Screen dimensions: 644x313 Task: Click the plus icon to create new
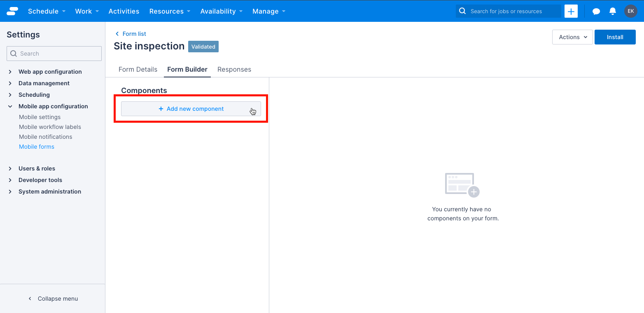[x=571, y=11]
